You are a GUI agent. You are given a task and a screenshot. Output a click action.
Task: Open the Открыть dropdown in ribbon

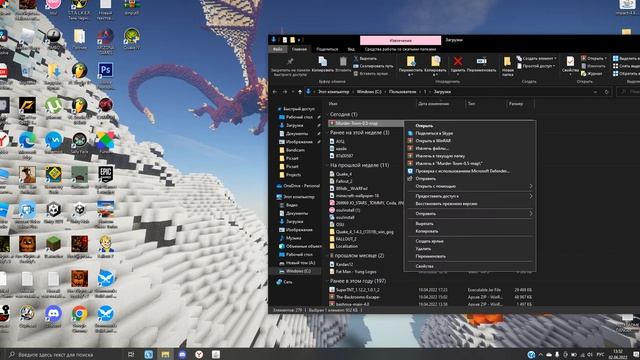(x=594, y=59)
